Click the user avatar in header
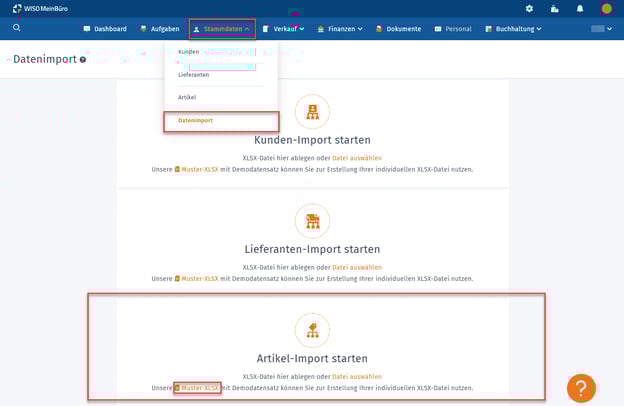The image size is (624, 406). [606, 8]
